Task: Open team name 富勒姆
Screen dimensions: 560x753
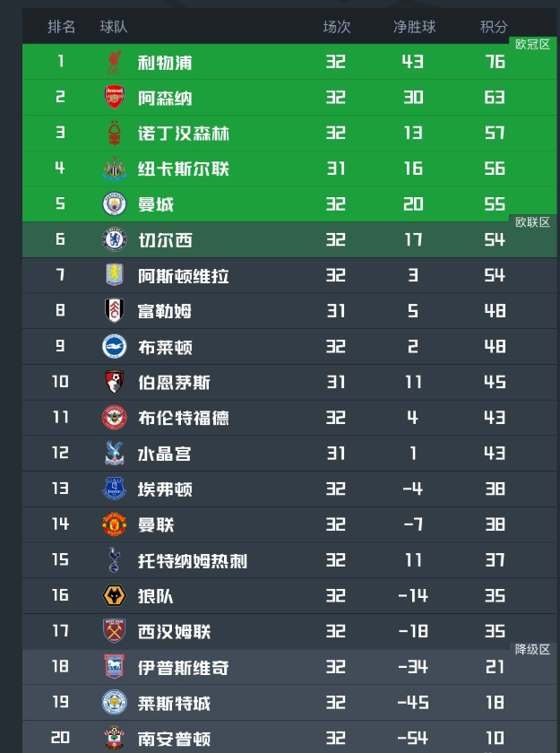Action: 165,311
